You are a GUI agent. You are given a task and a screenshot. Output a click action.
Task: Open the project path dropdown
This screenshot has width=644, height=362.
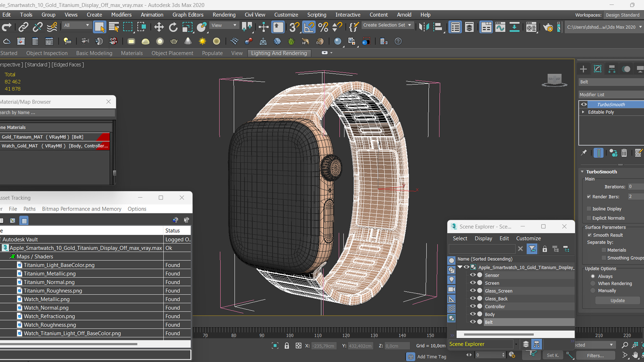tap(640, 27)
